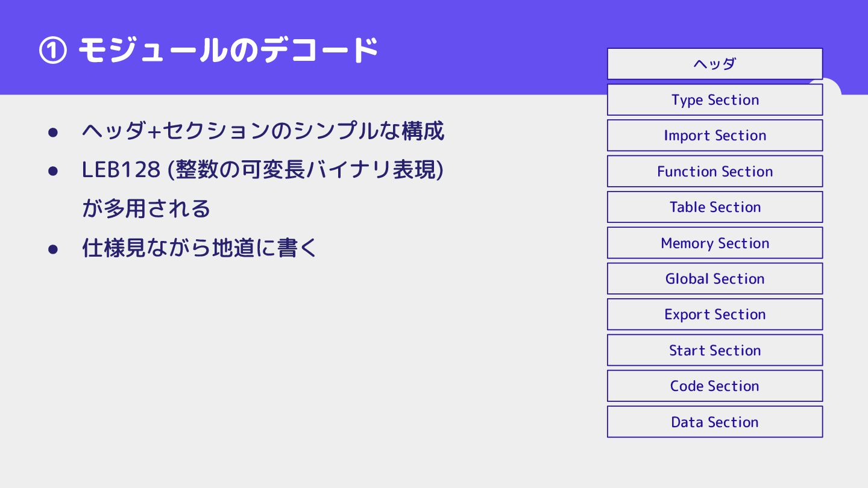Viewport: 868px width, 488px height.
Task: Select the Memory Section box
Action: (x=715, y=243)
